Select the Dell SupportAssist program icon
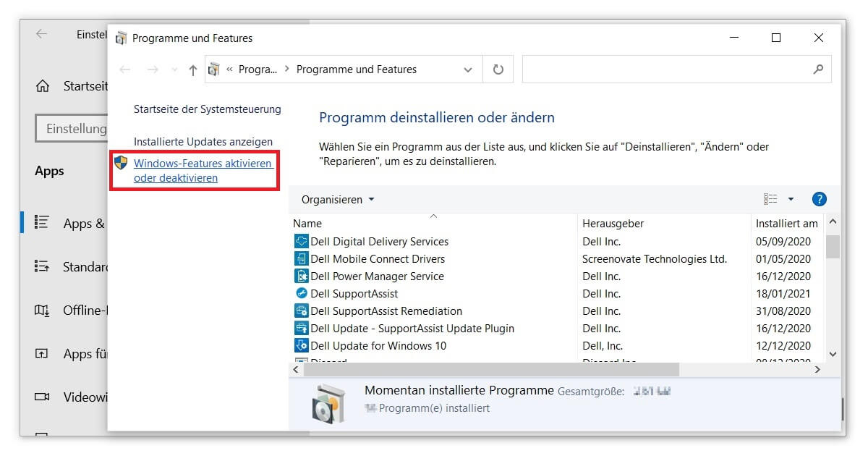This screenshot has height=456, width=868. (299, 293)
